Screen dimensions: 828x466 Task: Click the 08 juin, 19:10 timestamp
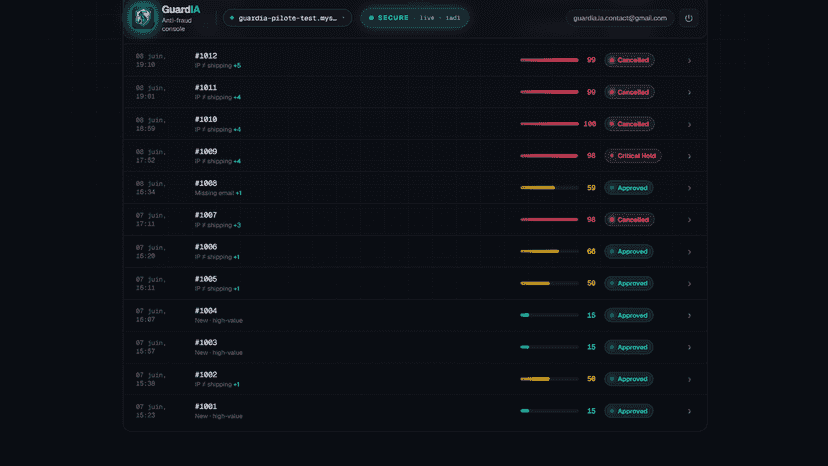pyautogui.click(x=151, y=60)
